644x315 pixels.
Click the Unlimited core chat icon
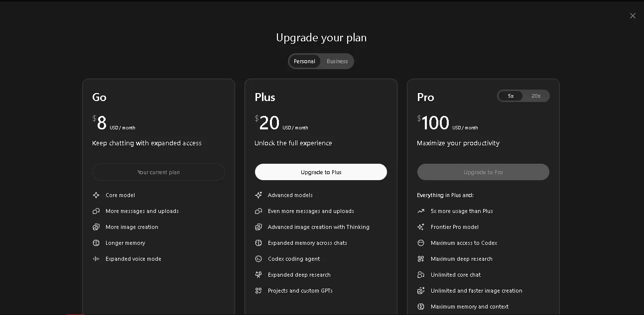point(421,275)
